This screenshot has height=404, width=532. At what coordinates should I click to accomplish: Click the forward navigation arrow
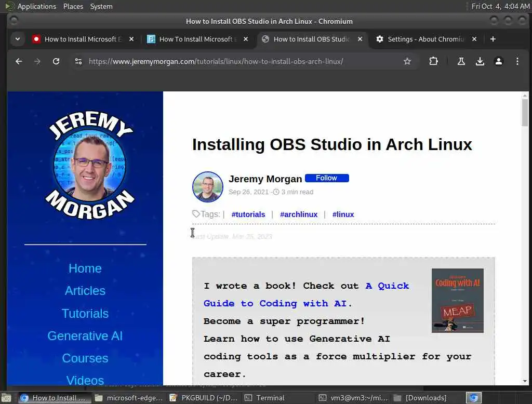click(x=37, y=61)
